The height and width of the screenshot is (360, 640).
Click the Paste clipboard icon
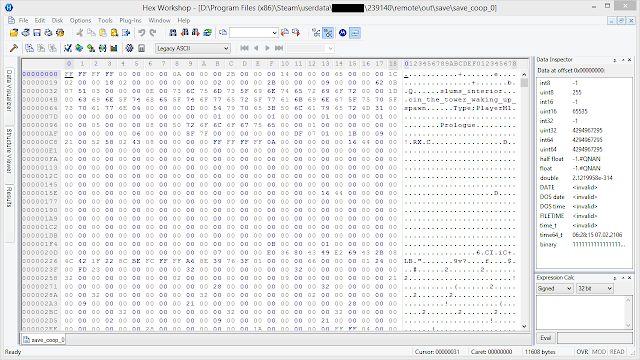pos(103,33)
